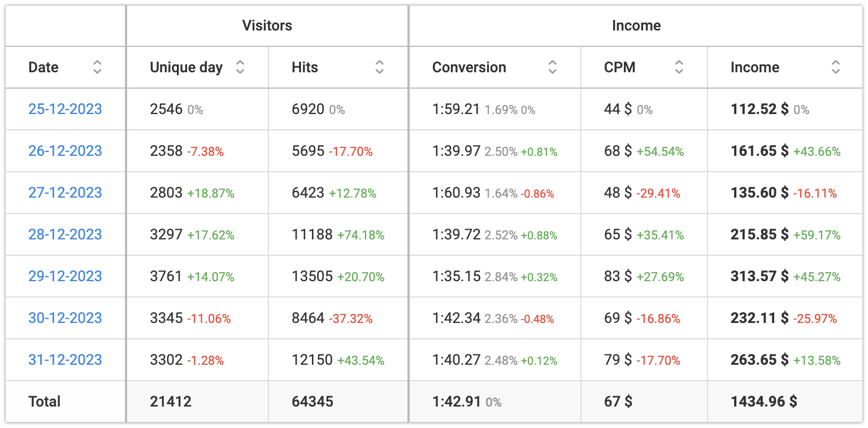
Task: Select conversion ratio 1:40.27
Action: [x=457, y=360]
